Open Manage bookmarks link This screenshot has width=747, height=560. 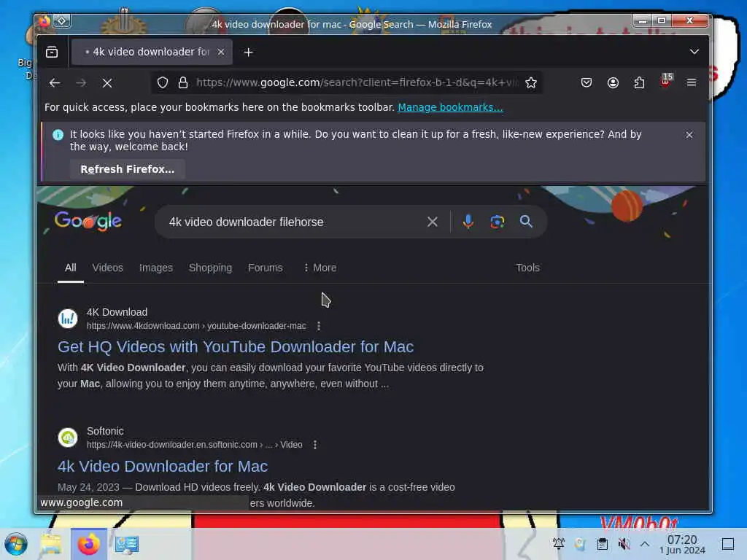[x=450, y=107]
